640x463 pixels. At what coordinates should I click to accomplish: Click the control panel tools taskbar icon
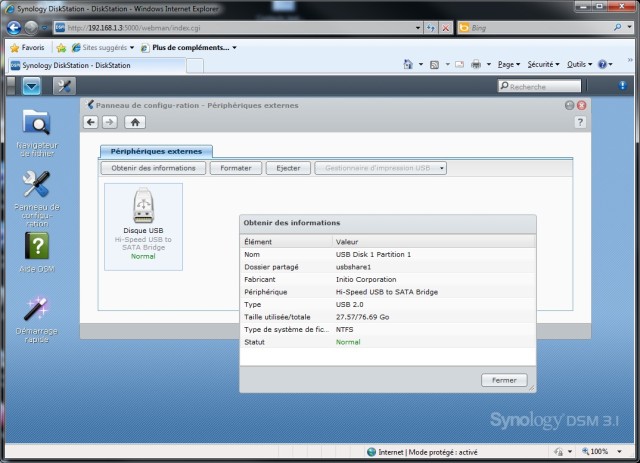pos(64,86)
